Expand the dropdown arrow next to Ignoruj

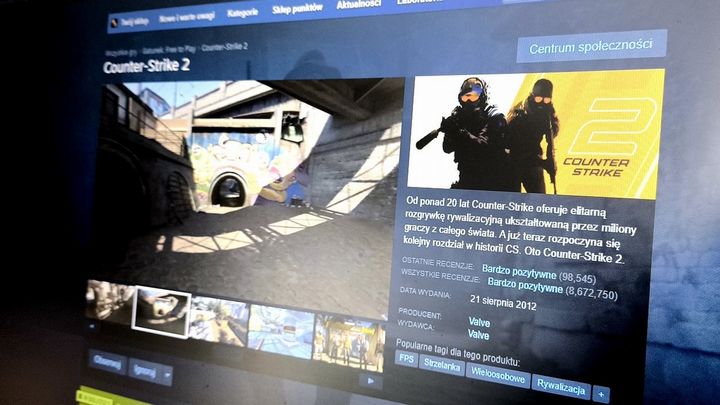[x=167, y=375]
